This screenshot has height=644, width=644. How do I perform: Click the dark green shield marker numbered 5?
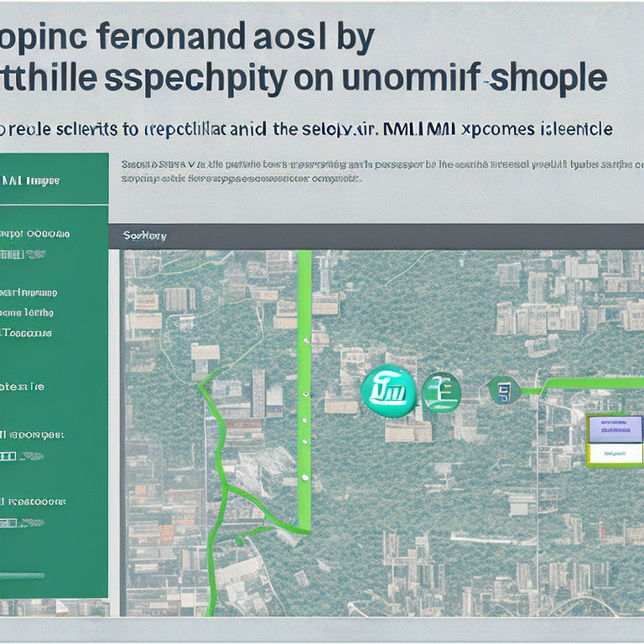pyautogui.click(x=503, y=391)
